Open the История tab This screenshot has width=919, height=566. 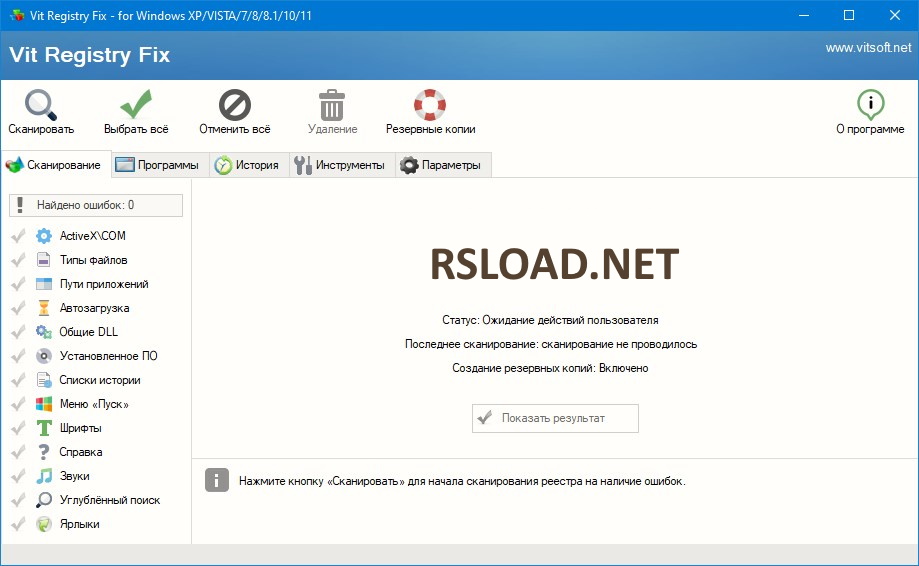click(249, 165)
